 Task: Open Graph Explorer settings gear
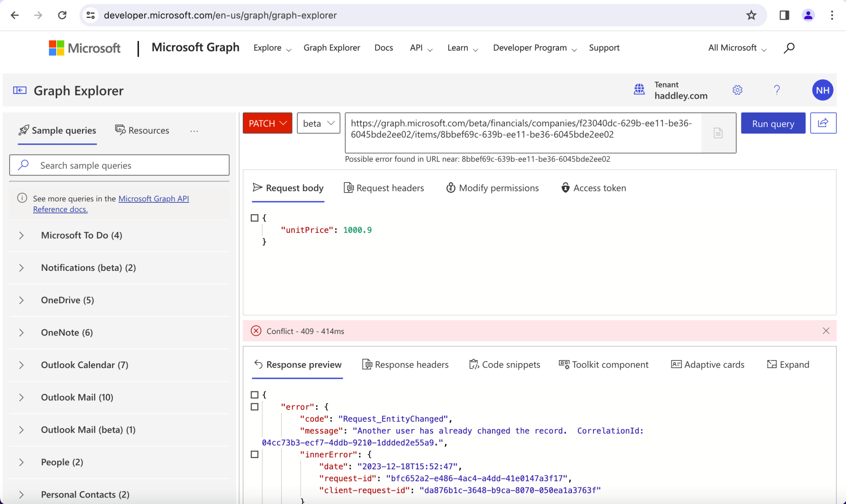click(x=737, y=90)
